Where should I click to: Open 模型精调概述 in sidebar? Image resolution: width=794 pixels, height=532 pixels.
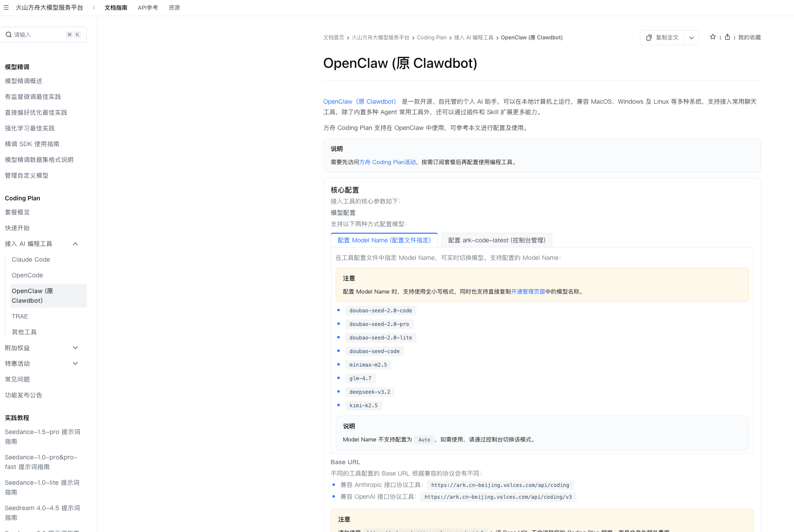click(24, 81)
